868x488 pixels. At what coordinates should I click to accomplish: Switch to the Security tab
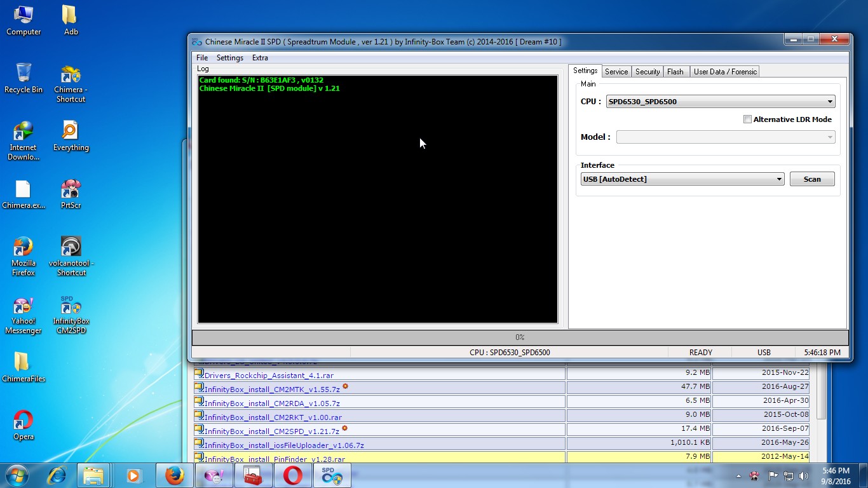coord(648,72)
